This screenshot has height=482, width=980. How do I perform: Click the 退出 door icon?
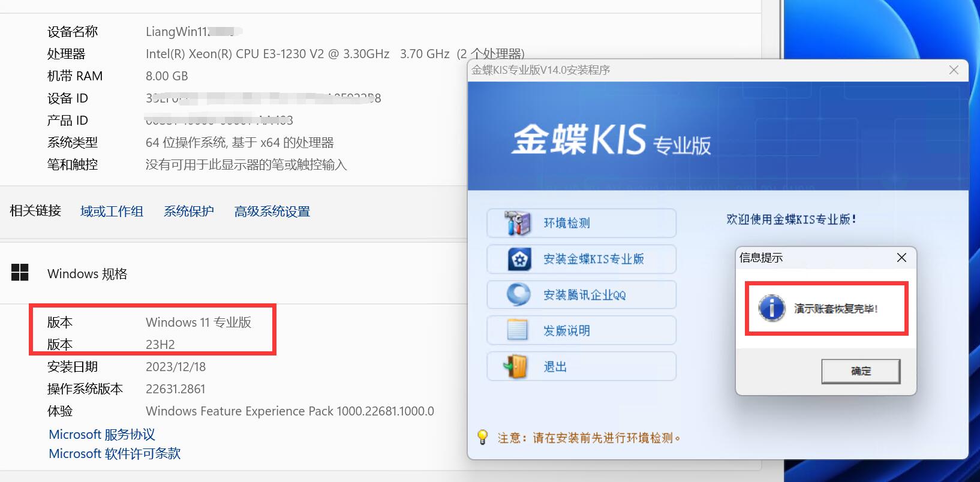click(516, 366)
